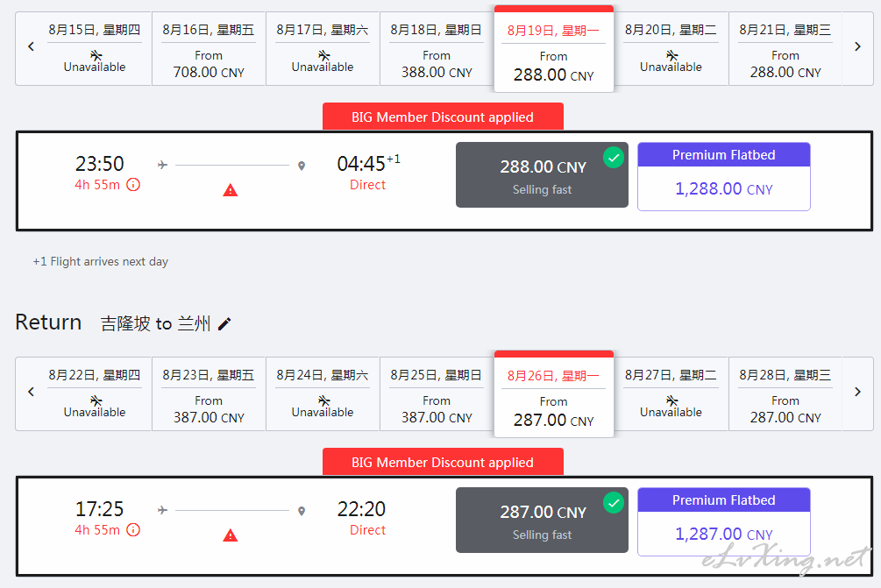
Task: Select the 8月28日 return date tab
Action: [785, 394]
